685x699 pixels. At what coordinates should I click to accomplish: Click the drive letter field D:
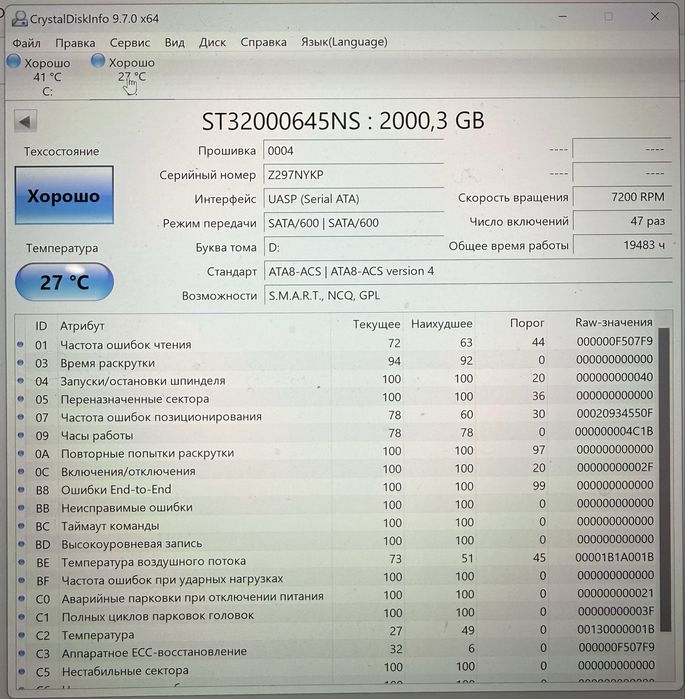[353, 247]
